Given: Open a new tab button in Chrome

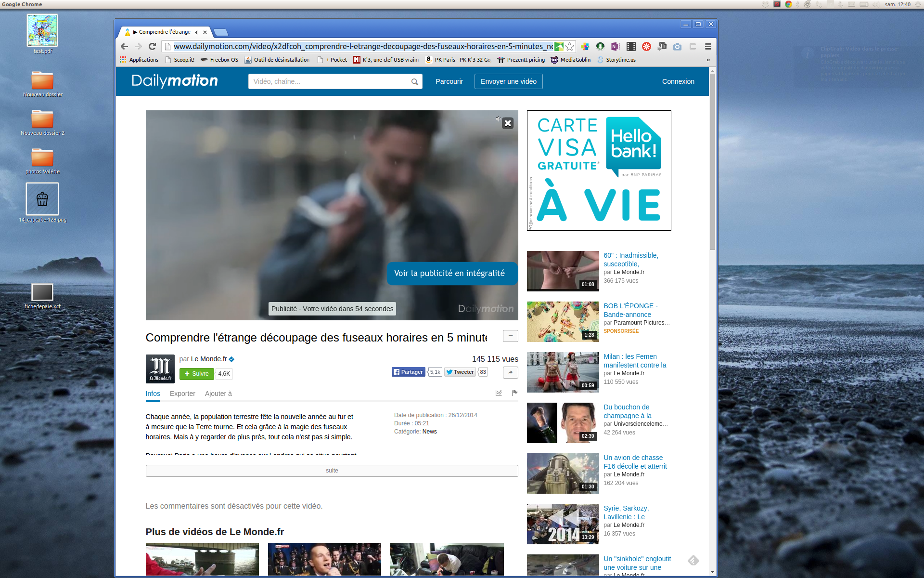Looking at the screenshot, I should tap(220, 32).
